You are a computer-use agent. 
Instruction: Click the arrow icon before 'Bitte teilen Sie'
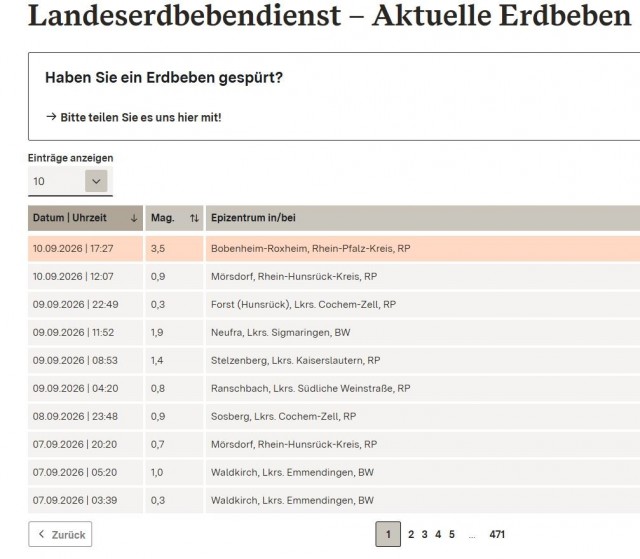(x=51, y=117)
